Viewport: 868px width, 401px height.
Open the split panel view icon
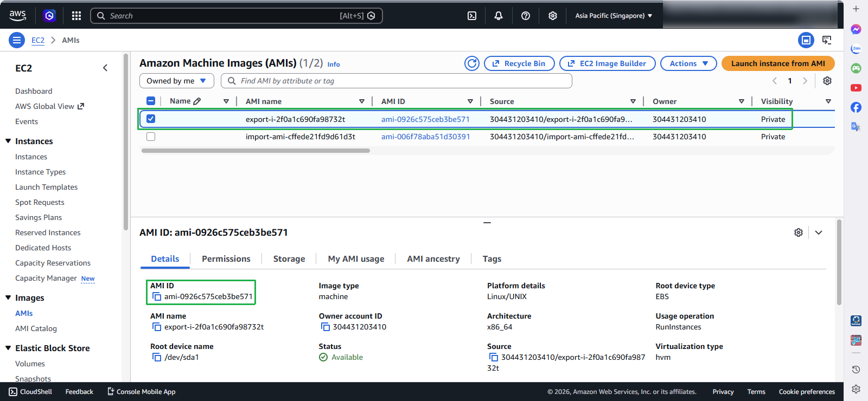click(806, 40)
